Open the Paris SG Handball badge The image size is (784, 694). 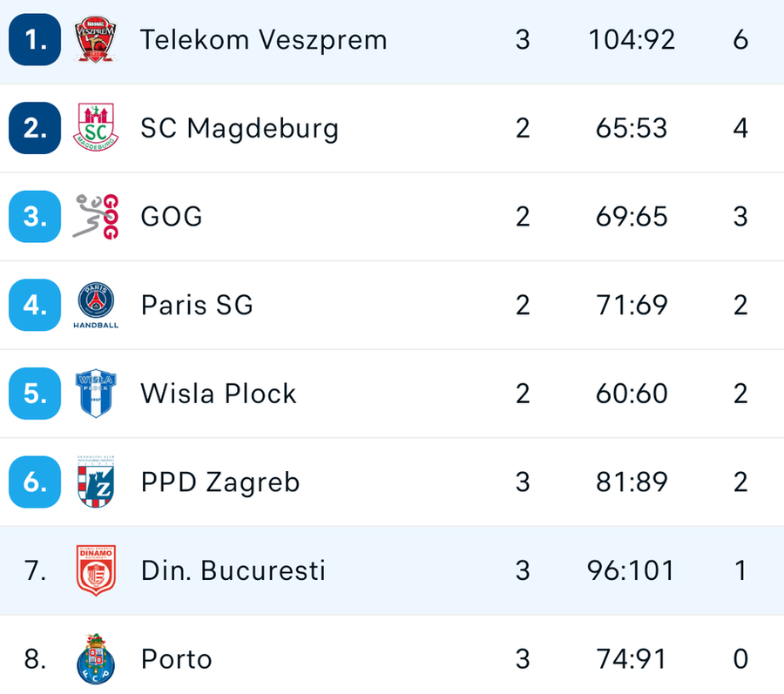click(x=96, y=305)
